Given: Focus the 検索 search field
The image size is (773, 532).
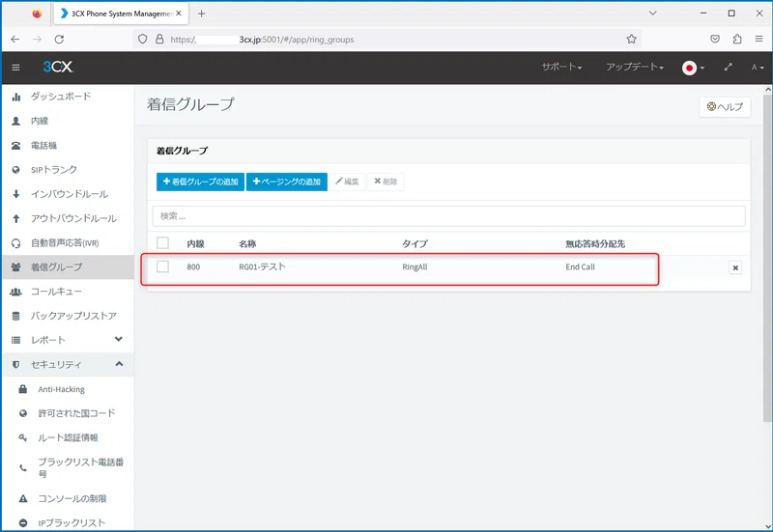Looking at the screenshot, I should pos(448,216).
